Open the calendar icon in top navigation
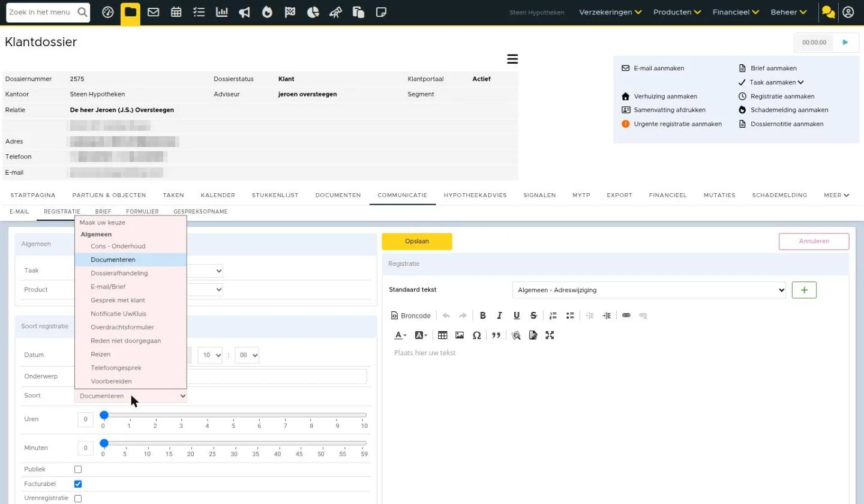This screenshot has height=504, width=864. (x=176, y=12)
